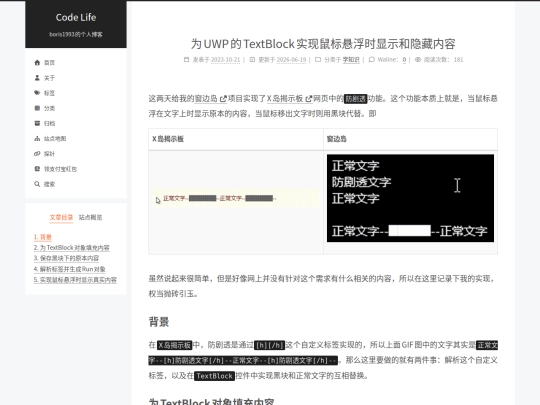Image resolution: width=540 pixels, height=405 pixels.
Task: Jump to TOC entry 5. 实现鼠标悬浮时显示真实内容
Action: [75, 280]
